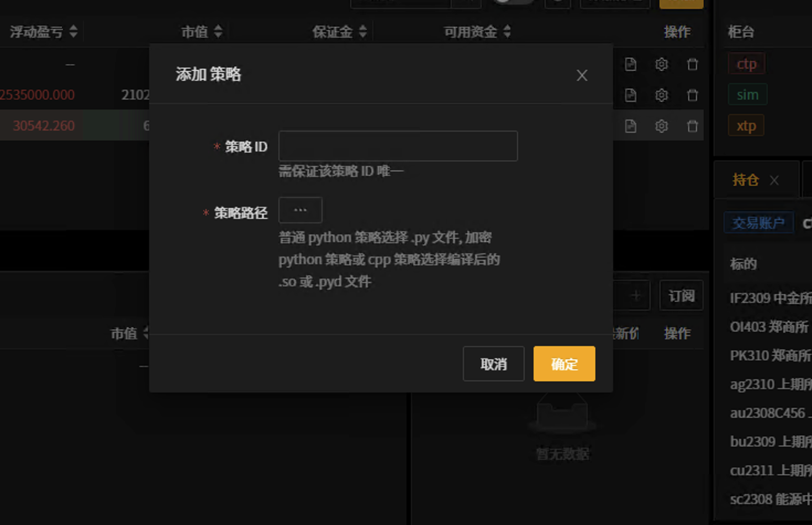Select the sc2308 row
Image resolution: width=812 pixels, height=525 pixels.
click(x=771, y=500)
